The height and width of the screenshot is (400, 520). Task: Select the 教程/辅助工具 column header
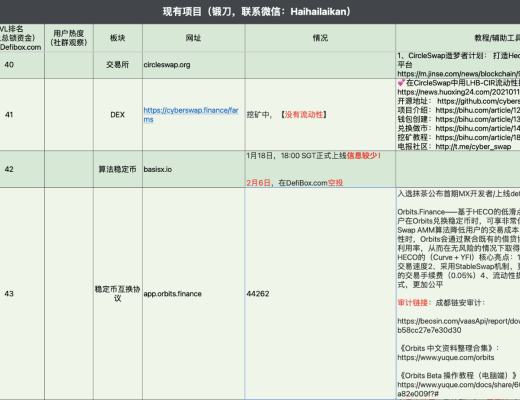tap(458, 38)
